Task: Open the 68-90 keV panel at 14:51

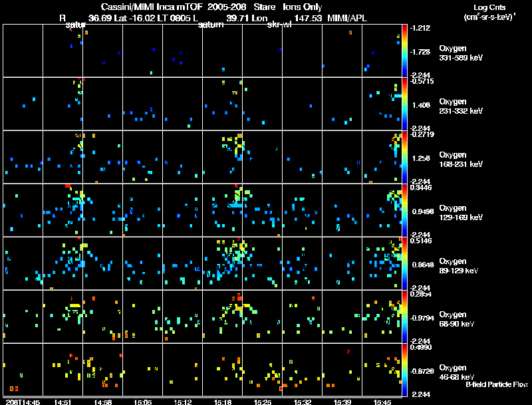Action: tap(63, 317)
